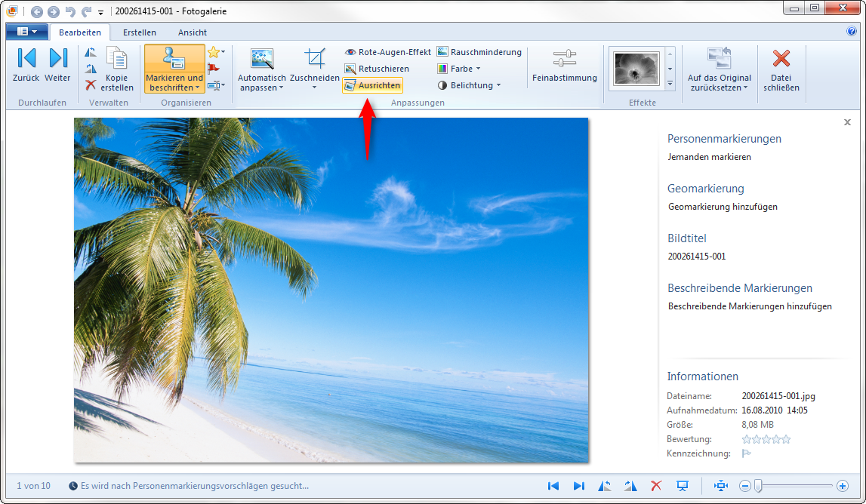866x504 pixels.
Task: Set the fifth rating star under Bewertung
Action: pyautogui.click(x=786, y=439)
